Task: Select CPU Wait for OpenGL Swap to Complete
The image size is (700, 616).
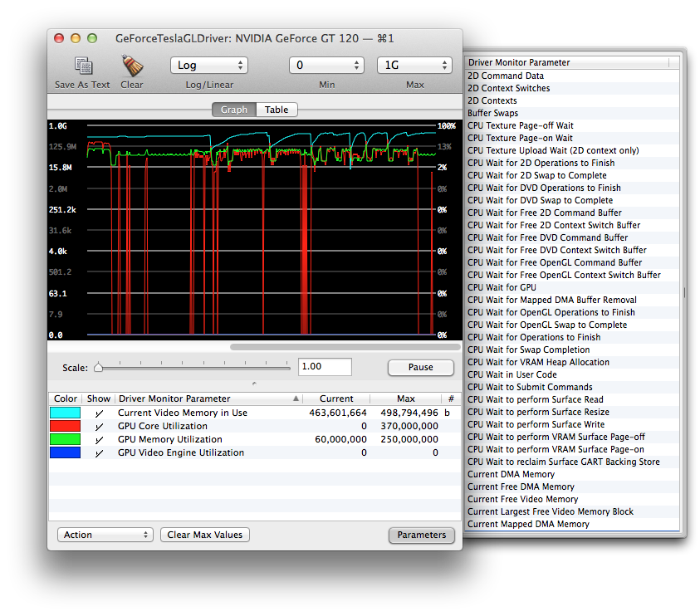Action: (572, 325)
